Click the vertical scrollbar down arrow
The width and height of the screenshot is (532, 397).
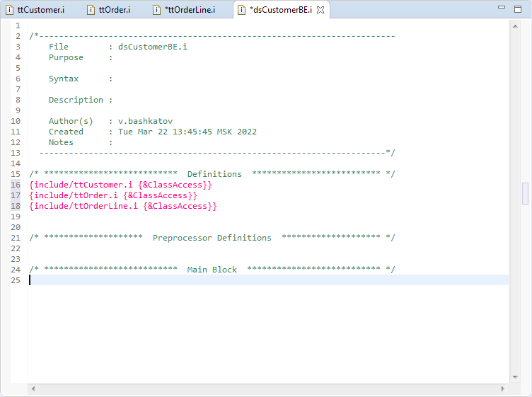coord(515,376)
